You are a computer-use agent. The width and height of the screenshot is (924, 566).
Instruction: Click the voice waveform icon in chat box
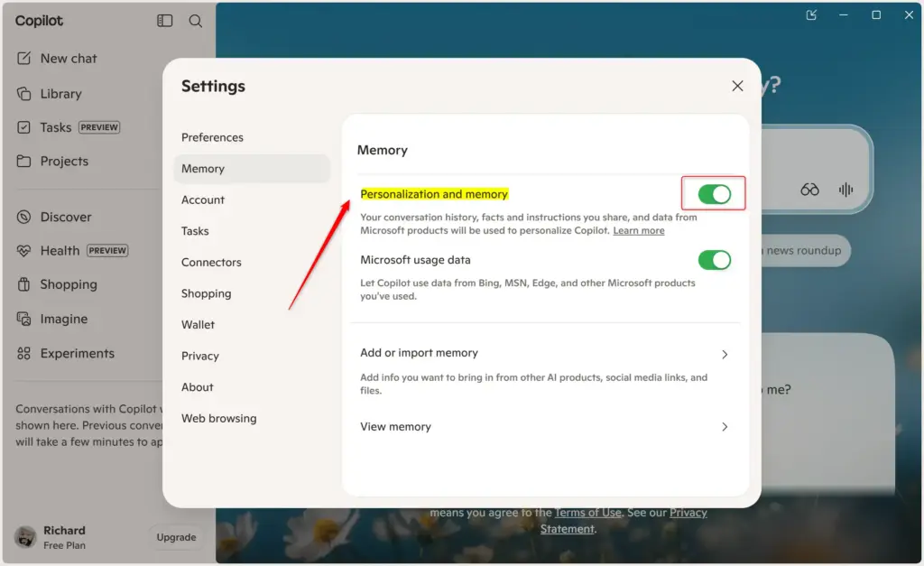845,190
